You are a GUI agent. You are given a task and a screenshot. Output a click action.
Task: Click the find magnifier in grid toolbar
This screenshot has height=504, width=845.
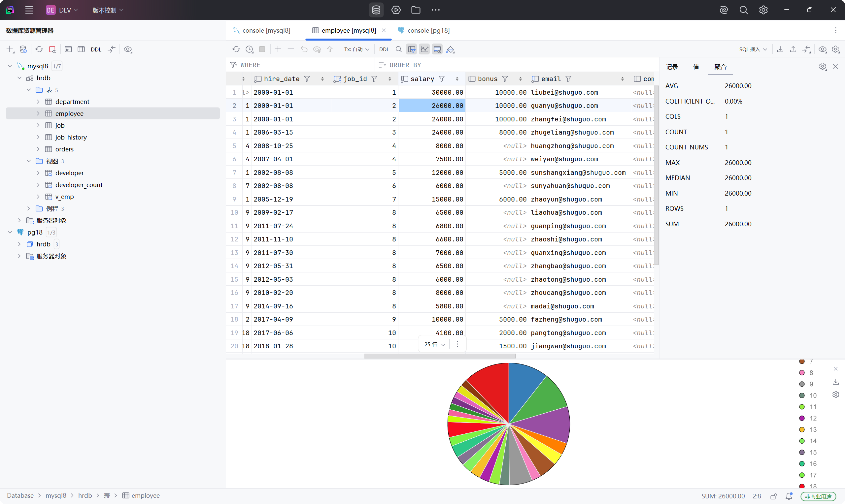click(x=398, y=49)
